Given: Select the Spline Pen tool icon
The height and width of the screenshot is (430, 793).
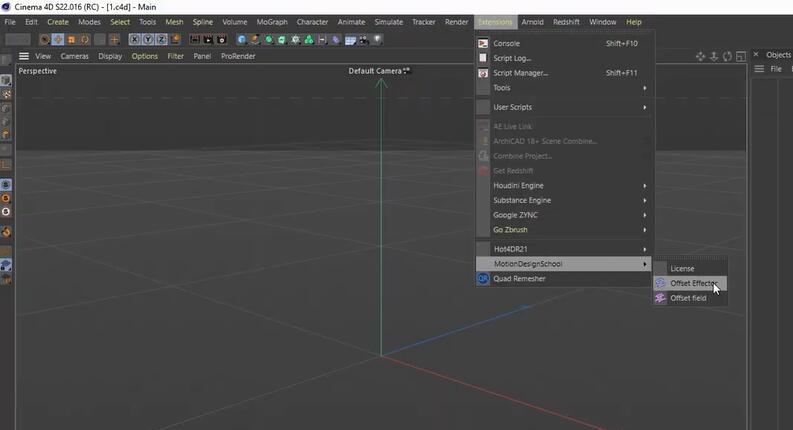Looking at the screenshot, I should (x=255, y=39).
